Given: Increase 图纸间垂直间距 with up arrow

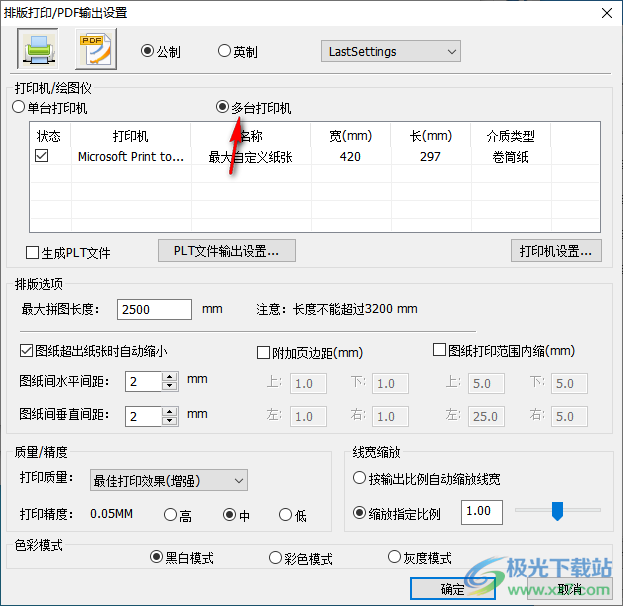Looking at the screenshot, I should click(170, 411).
